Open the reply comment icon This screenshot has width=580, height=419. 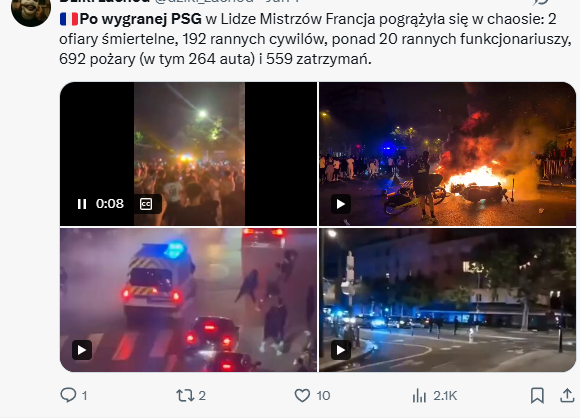point(68,395)
